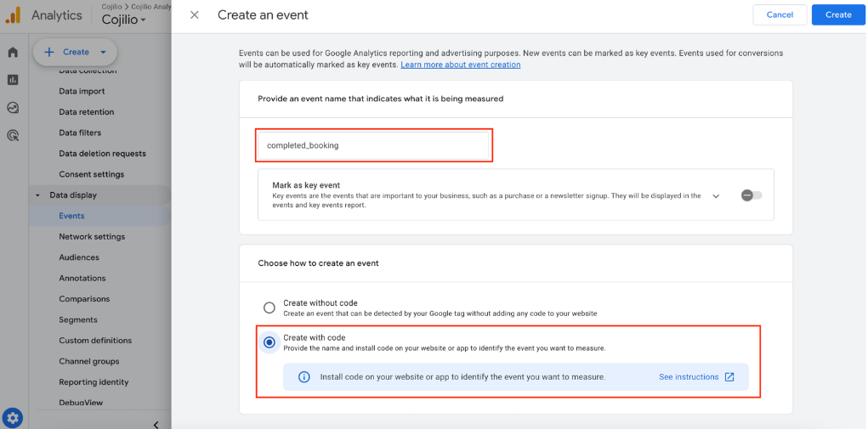Open Data retention settings
Image resolution: width=868 pixels, height=429 pixels.
click(87, 111)
